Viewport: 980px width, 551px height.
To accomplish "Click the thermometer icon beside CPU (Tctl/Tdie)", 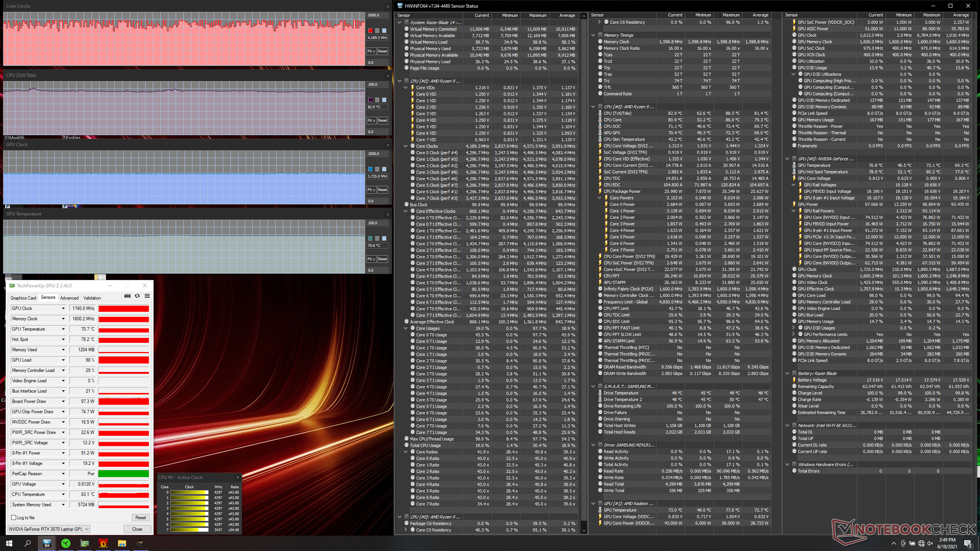I will [x=600, y=113].
